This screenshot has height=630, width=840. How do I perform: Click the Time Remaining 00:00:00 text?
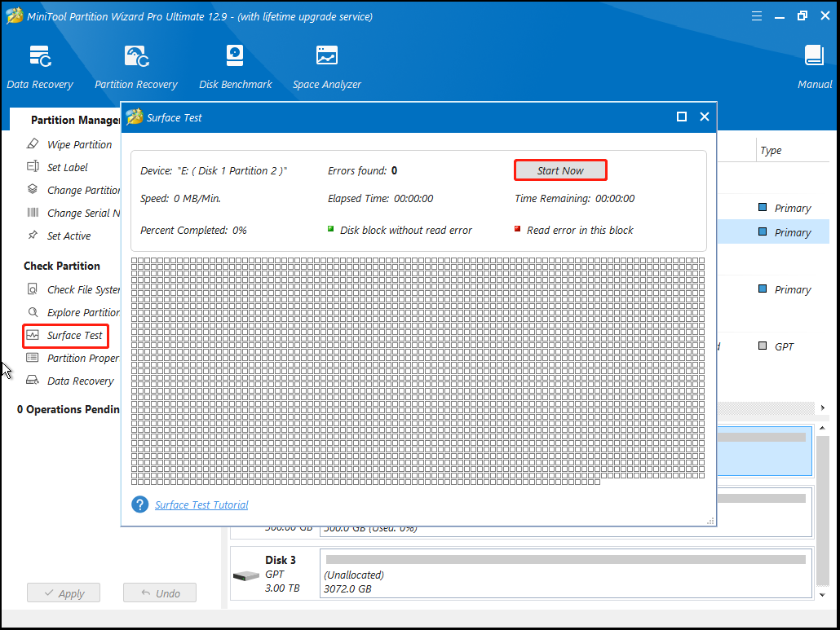click(574, 199)
